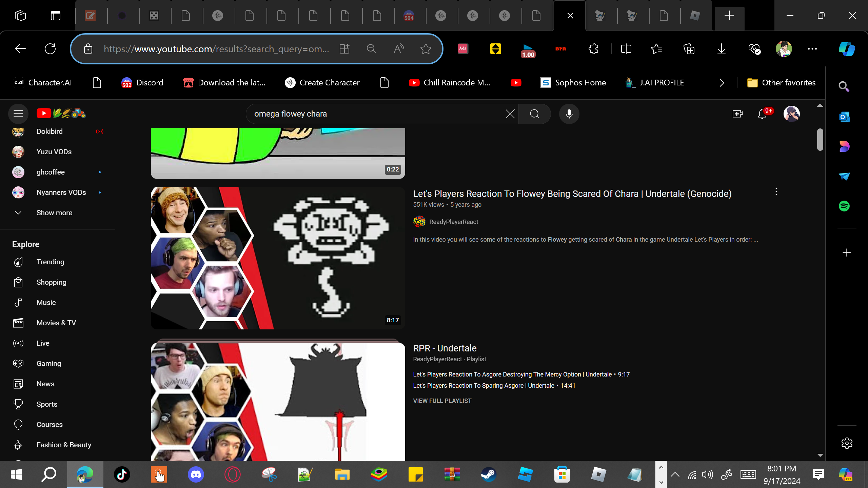Open Flowey Scared Of Chara thumbnail
Image resolution: width=868 pixels, height=488 pixels.
point(278,258)
